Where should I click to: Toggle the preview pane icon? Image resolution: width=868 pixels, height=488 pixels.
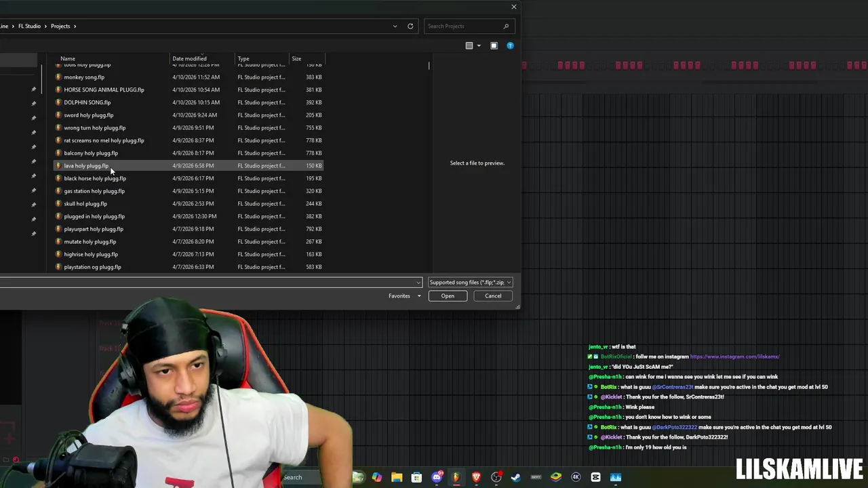click(494, 45)
